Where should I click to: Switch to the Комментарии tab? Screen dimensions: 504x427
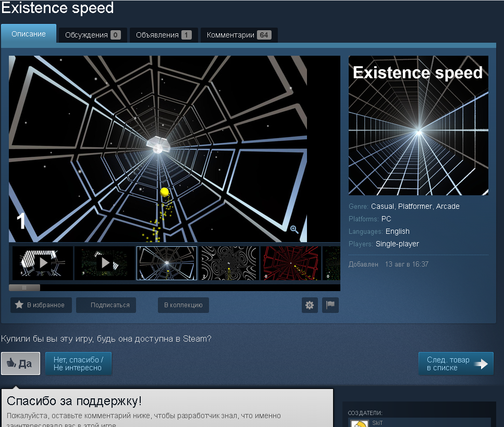(x=239, y=35)
